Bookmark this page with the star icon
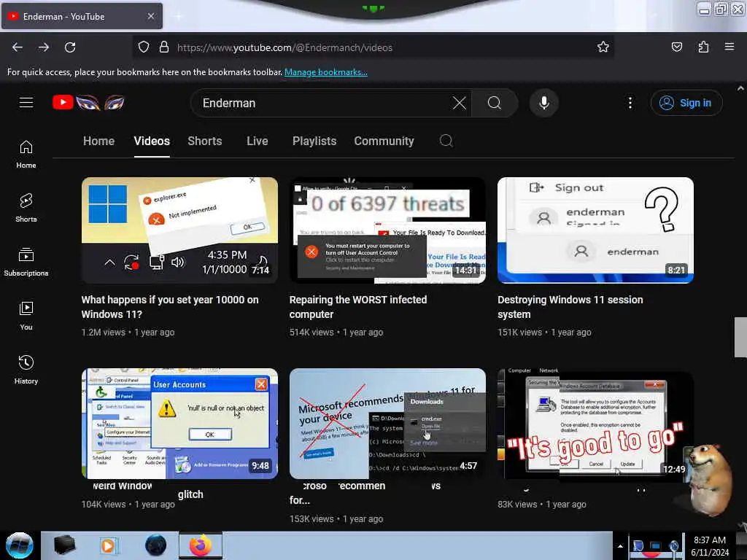 tap(603, 47)
